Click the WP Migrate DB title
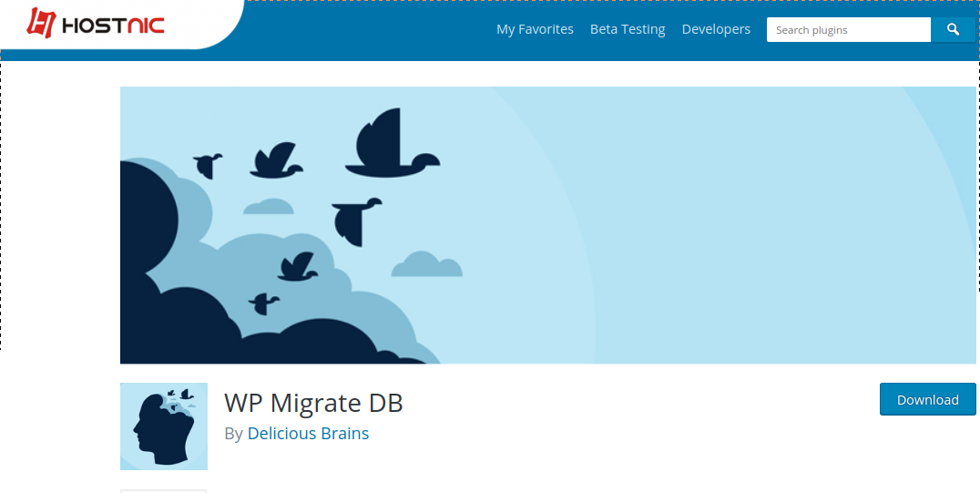This screenshot has height=493, width=980. click(313, 403)
